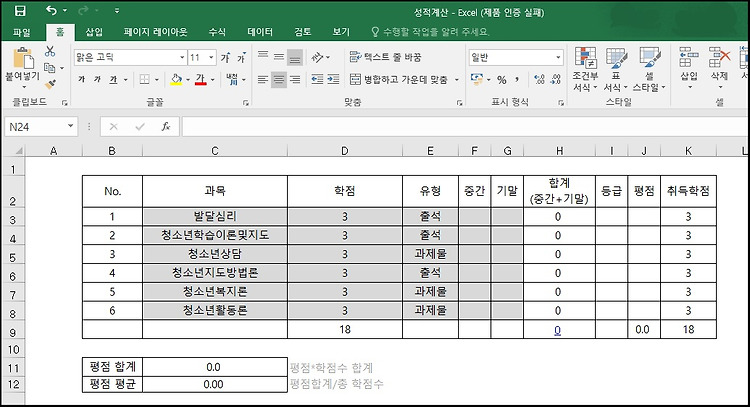The width and height of the screenshot is (750, 407).
Task: Copy selection with the copy icon
Action: pyautogui.click(x=49, y=68)
